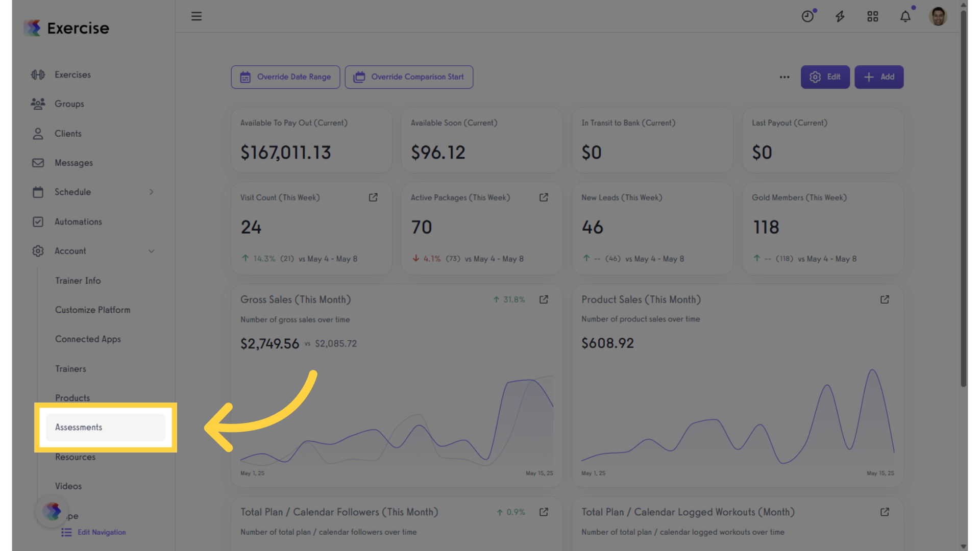
Task: Select Videos under Account
Action: point(68,486)
